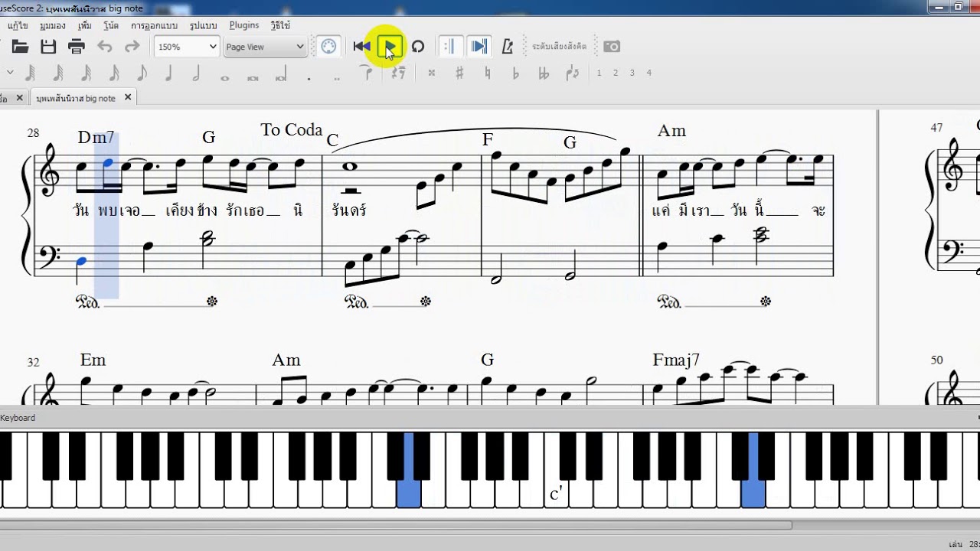Select voice 1
Image resolution: width=980 pixels, height=551 pixels.
coord(599,73)
